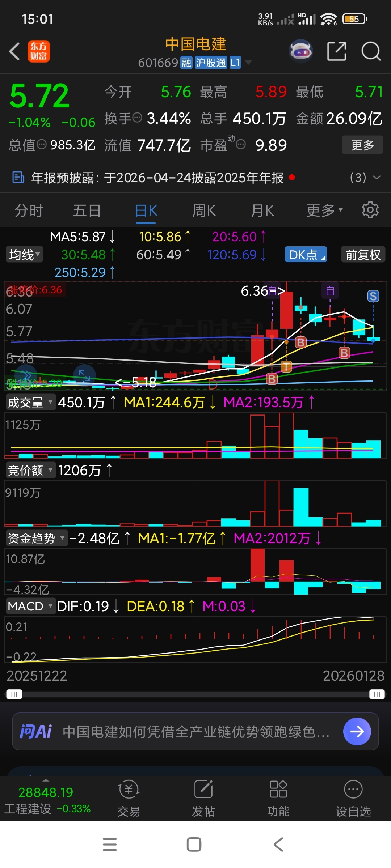Tap the share export icon

point(337,51)
